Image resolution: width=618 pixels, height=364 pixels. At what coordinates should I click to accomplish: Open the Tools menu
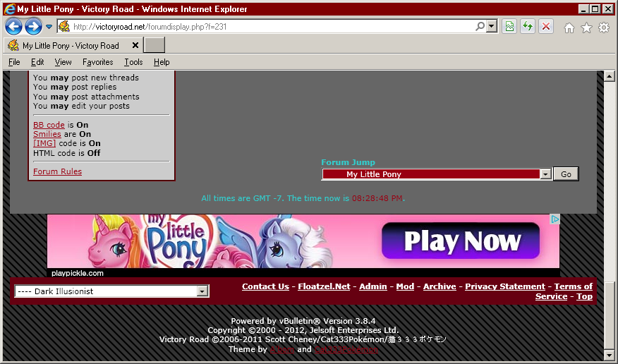(133, 62)
